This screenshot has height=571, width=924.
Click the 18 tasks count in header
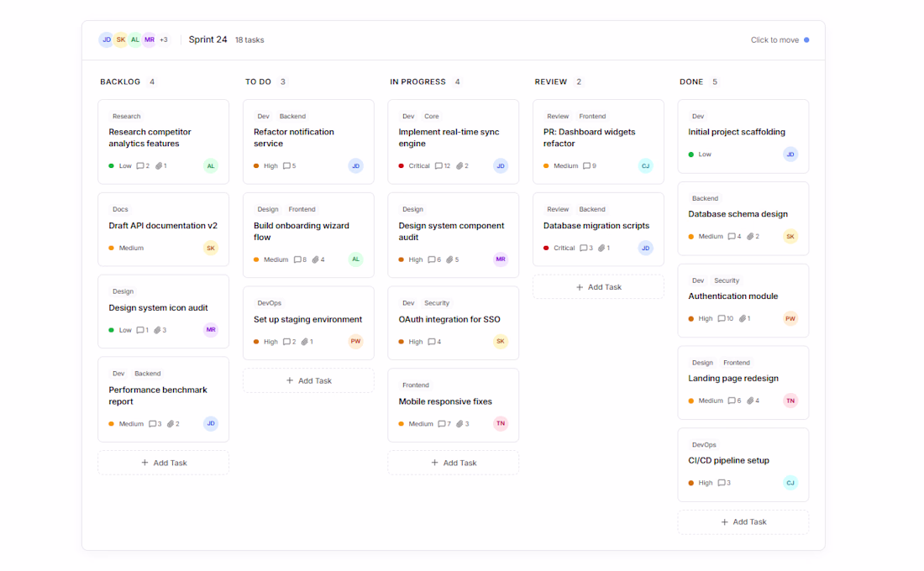tap(249, 40)
